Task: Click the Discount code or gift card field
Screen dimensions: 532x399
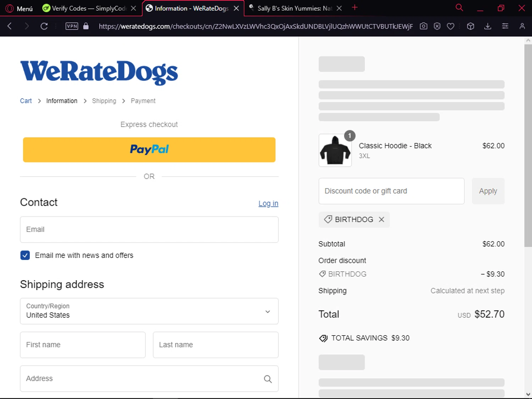Action: pos(392,191)
